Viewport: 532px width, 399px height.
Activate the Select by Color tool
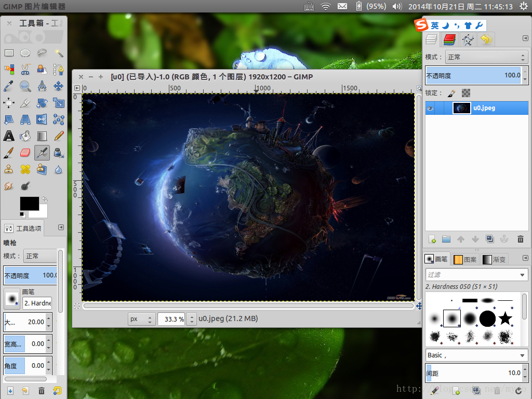pyautogui.click(x=9, y=70)
